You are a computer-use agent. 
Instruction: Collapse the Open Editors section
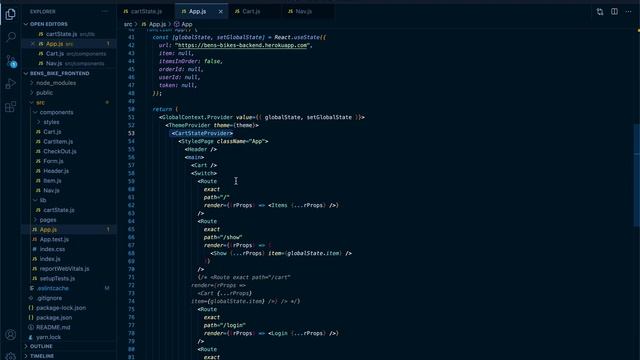[49, 24]
